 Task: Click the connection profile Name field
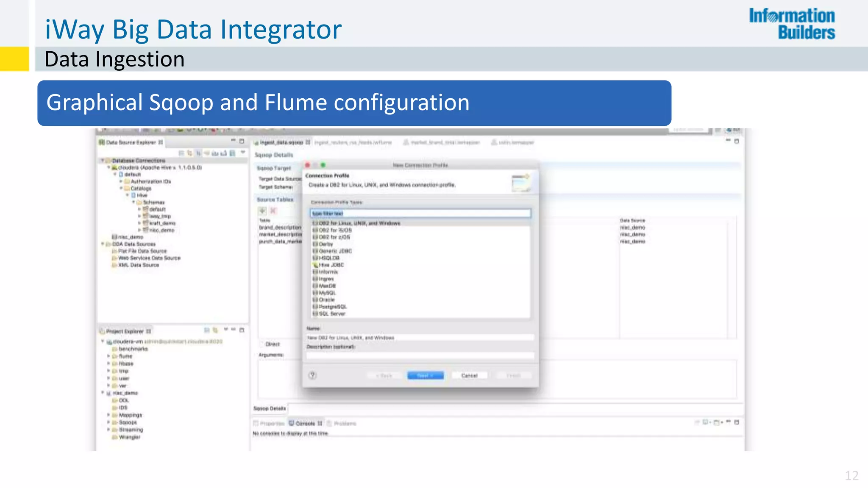[420, 338]
